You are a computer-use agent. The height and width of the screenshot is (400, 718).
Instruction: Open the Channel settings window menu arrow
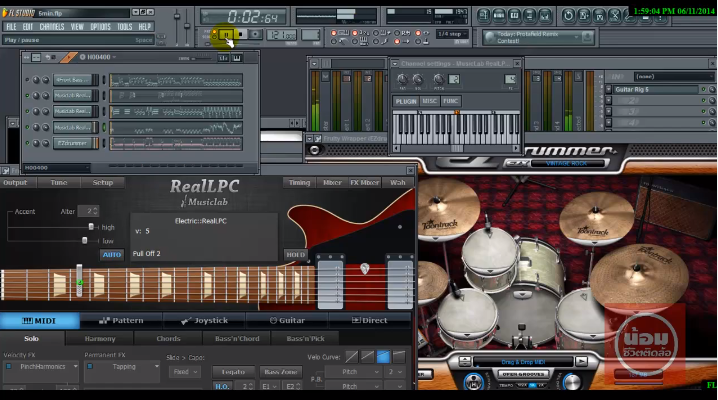(395, 64)
